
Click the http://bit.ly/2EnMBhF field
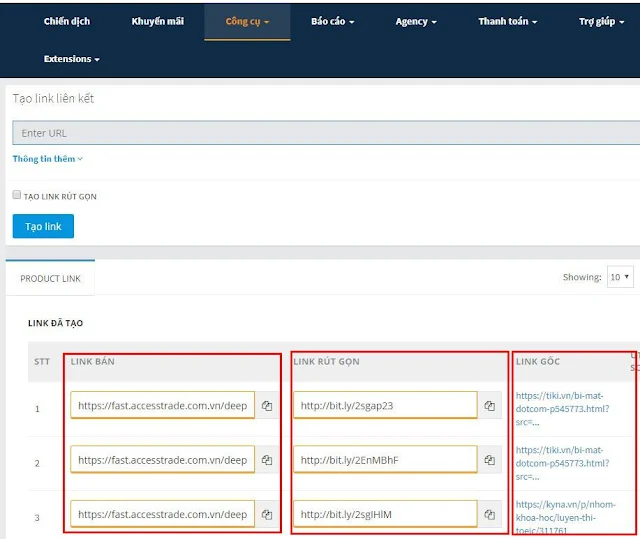tap(385, 459)
